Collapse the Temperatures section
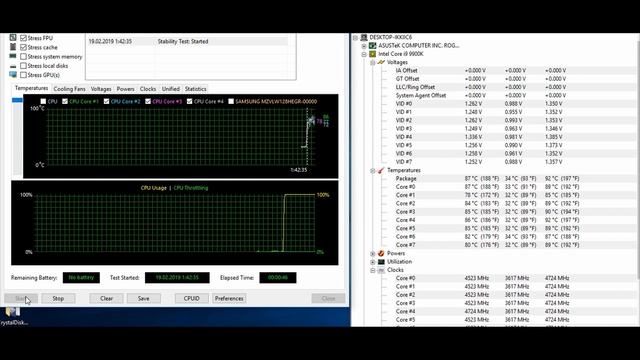This screenshot has height=360, width=640. point(373,171)
